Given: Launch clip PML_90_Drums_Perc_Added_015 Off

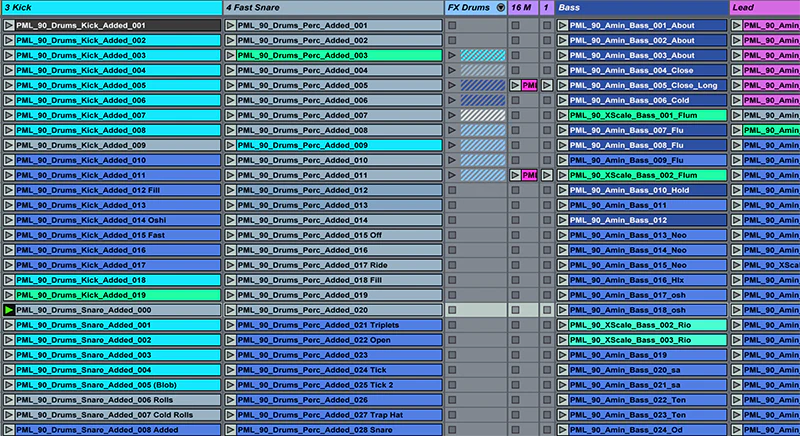Looking at the screenshot, I should tap(231, 235).
